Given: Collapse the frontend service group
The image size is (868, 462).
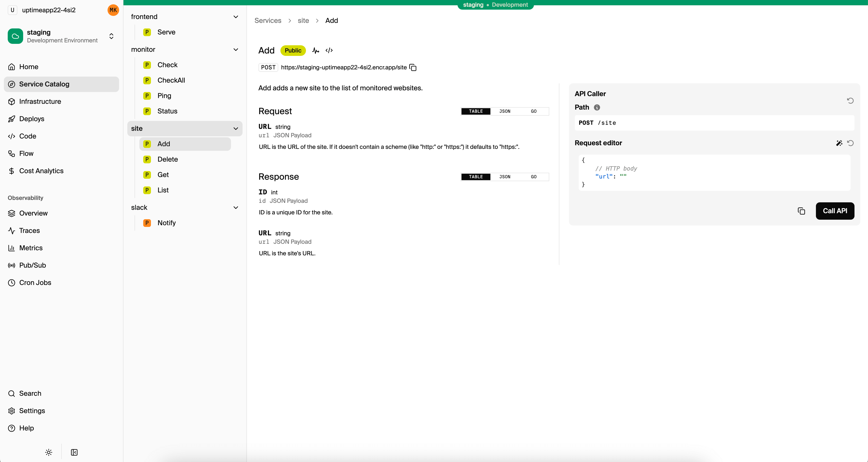Looking at the screenshot, I should (x=236, y=17).
